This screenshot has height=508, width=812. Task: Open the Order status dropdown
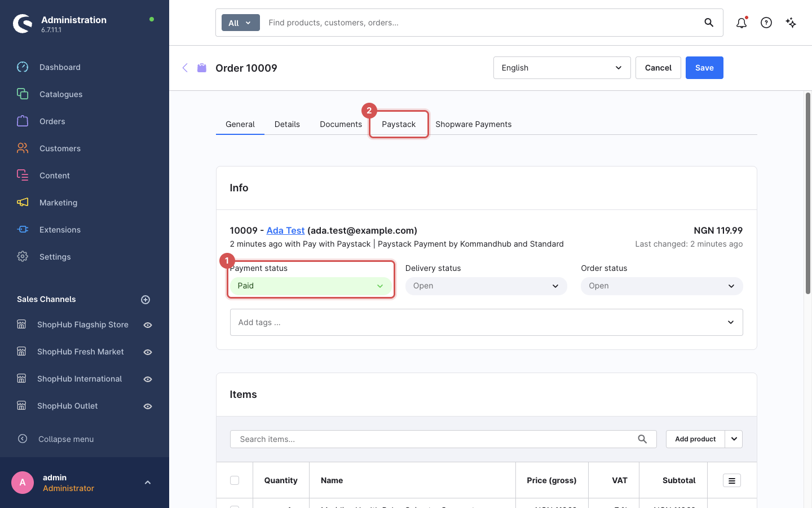click(662, 286)
